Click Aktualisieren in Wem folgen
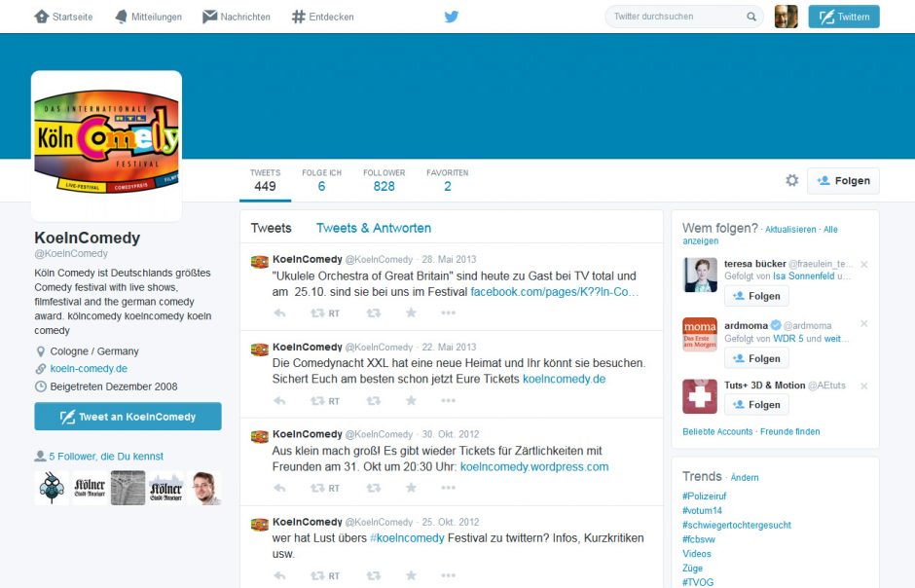 point(790,229)
